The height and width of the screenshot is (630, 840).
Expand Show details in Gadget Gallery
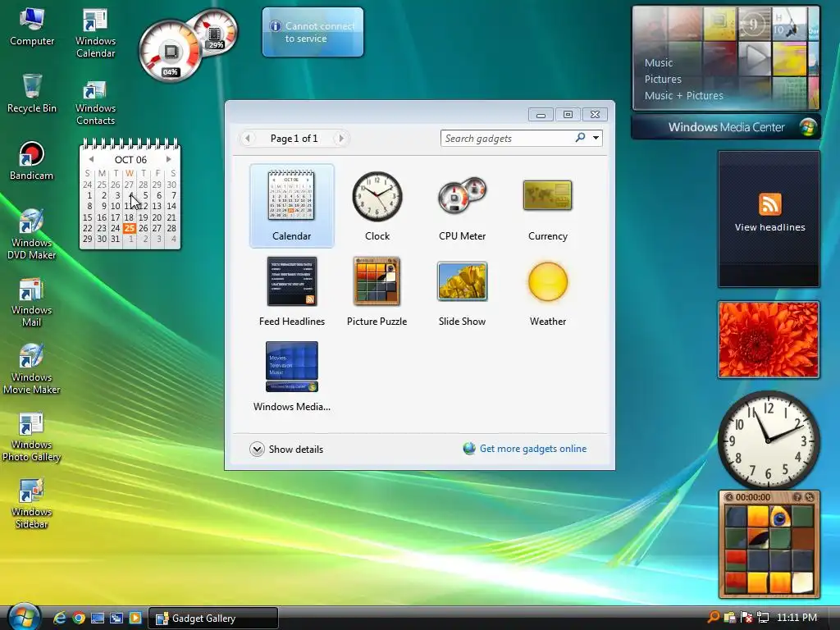pyautogui.click(x=286, y=449)
